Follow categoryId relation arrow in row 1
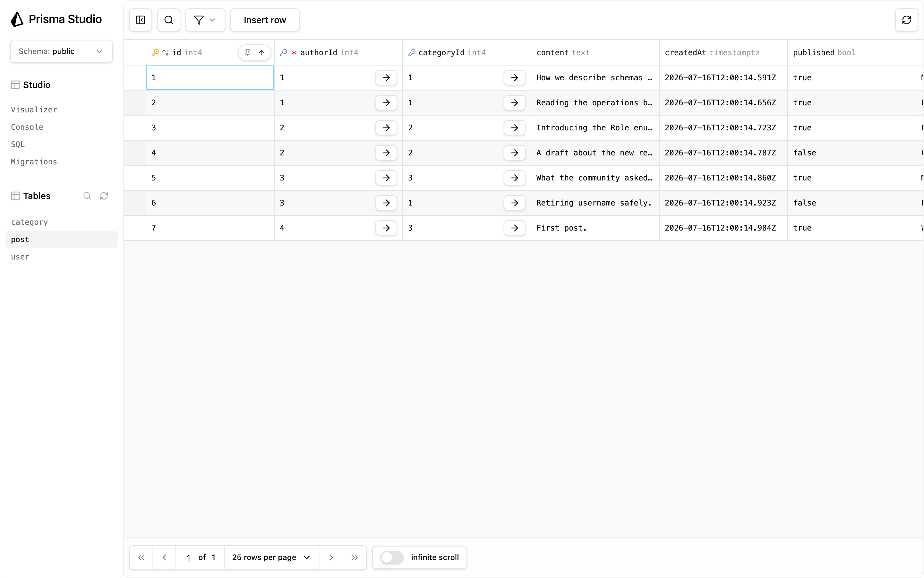This screenshot has height=578, width=924. [x=514, y=78]
